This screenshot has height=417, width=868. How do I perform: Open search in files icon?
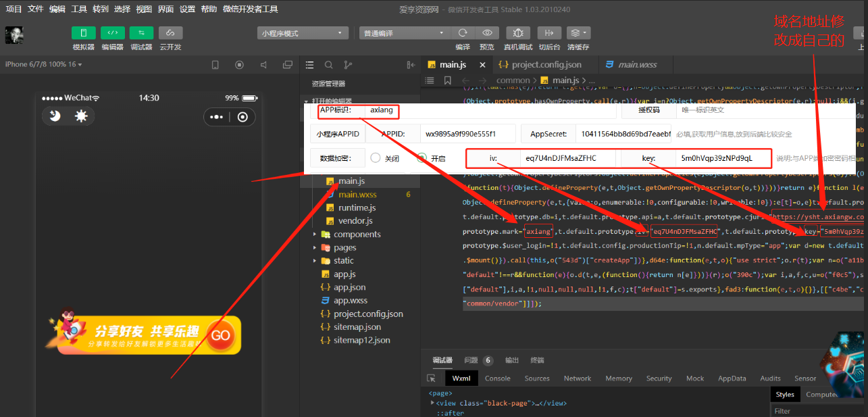(328, 65)
